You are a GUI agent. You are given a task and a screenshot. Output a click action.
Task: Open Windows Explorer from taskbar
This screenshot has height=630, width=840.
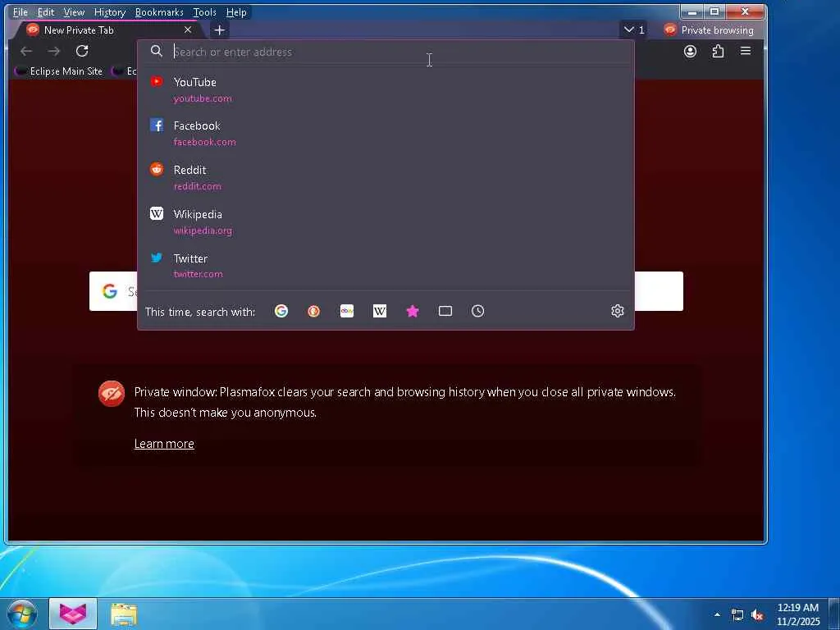(124, 614)
